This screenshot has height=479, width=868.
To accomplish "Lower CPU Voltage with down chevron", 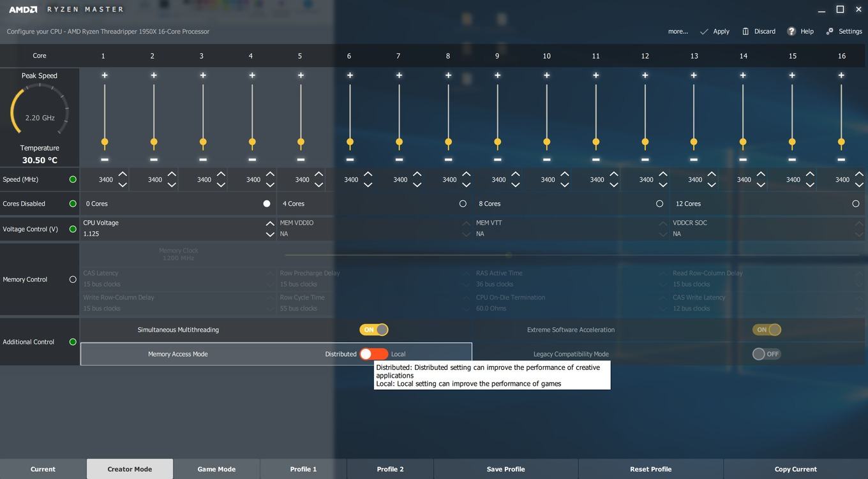I will tap(270, 235).
